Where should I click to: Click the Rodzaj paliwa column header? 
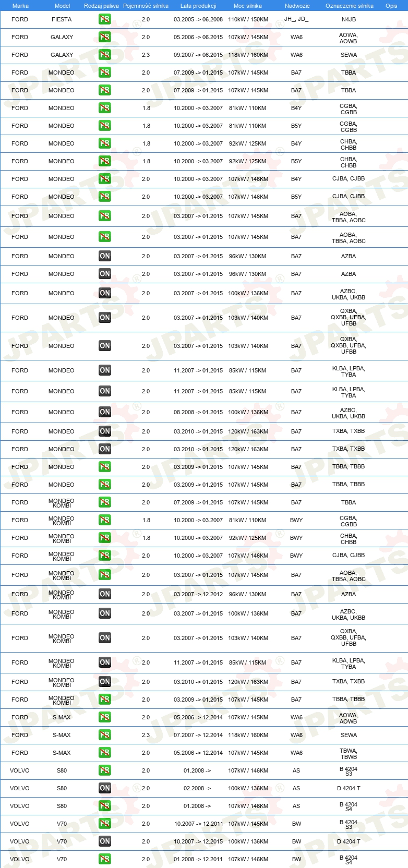tap(101, 6)
